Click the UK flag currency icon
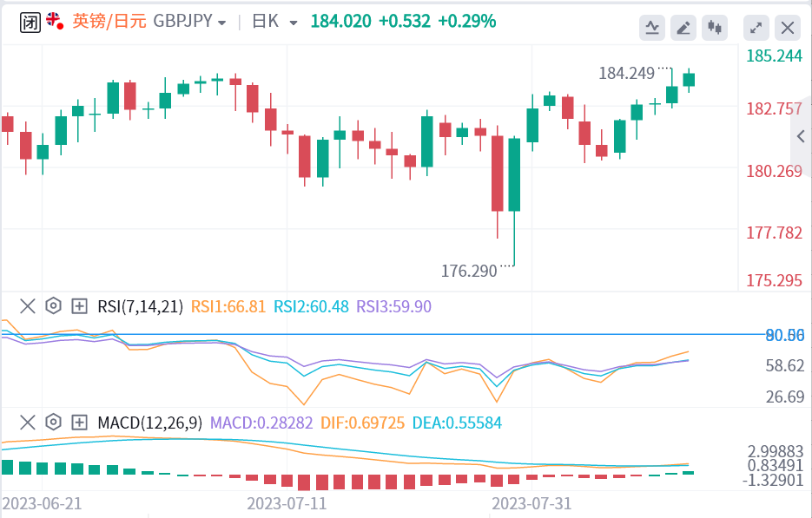Viewport: 812px width, 518px height. 55,21
